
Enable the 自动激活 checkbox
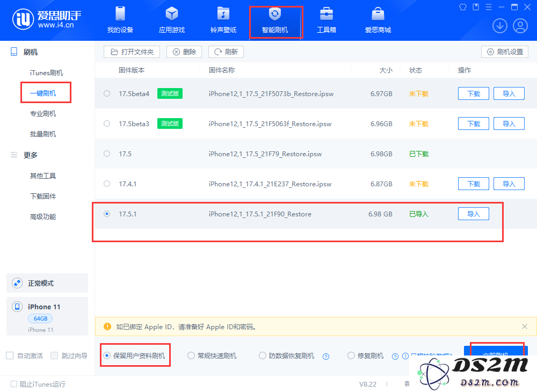[10, 355]
